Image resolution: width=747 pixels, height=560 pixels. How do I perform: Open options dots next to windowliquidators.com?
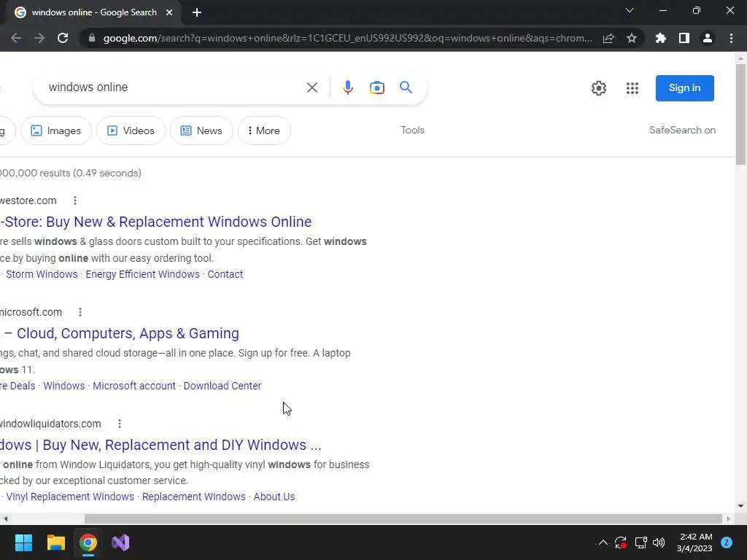coord(120,424)
